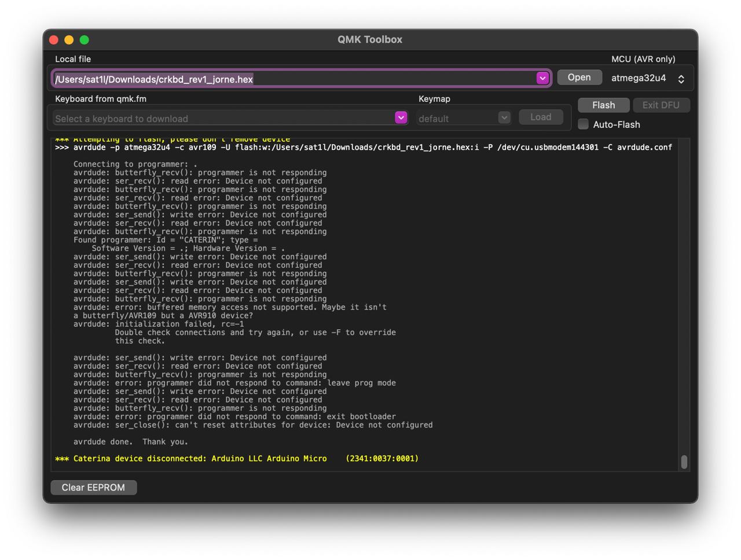Click the 'Software Version = .; Hardware Version' line

188,248
